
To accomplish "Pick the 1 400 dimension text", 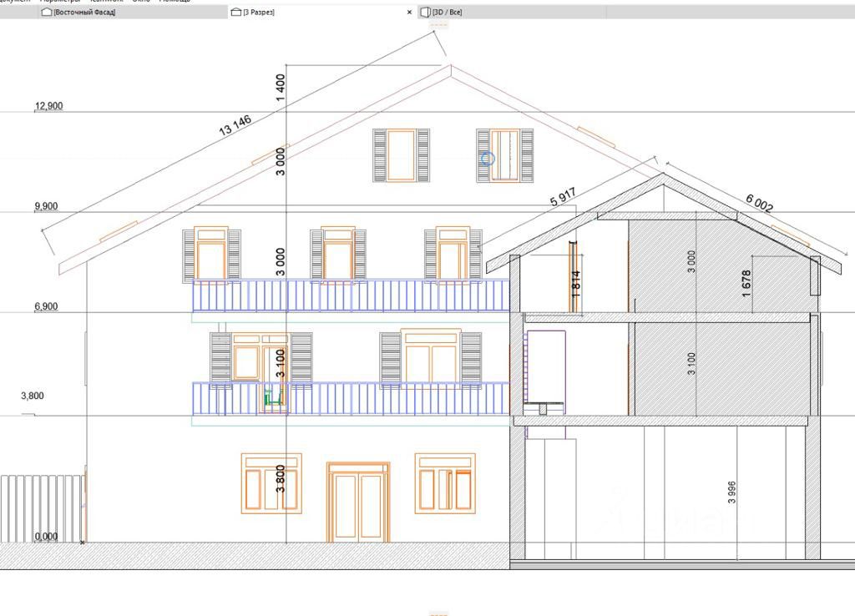I will tap(281, 87).
